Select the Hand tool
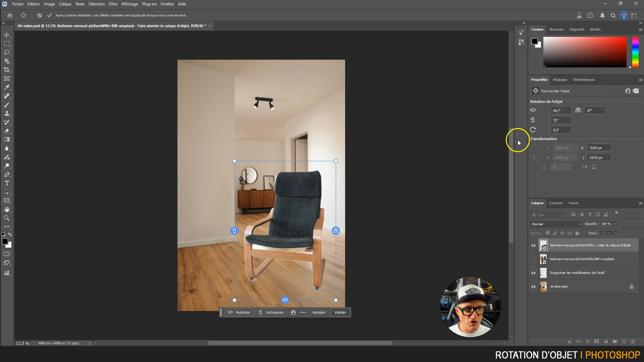The width and height of the screenshot is (644, 362). click(x=7, y=209)
